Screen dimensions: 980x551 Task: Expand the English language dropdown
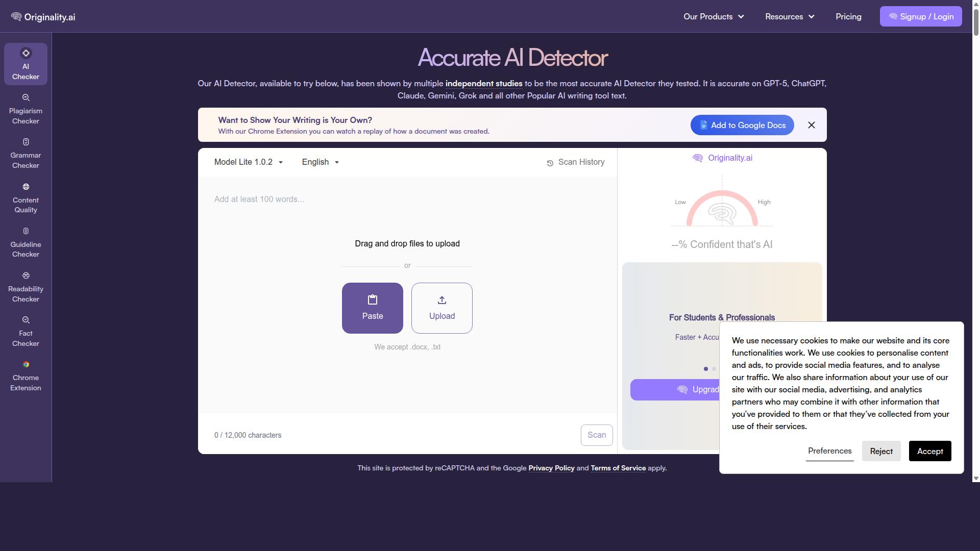(x=321, y=162)
